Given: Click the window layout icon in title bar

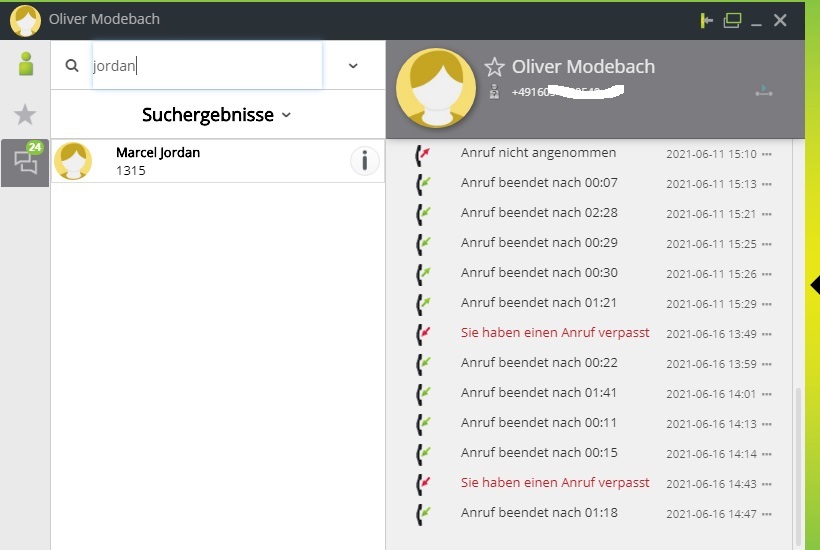Looking at the screenshot, I should 733,20.
